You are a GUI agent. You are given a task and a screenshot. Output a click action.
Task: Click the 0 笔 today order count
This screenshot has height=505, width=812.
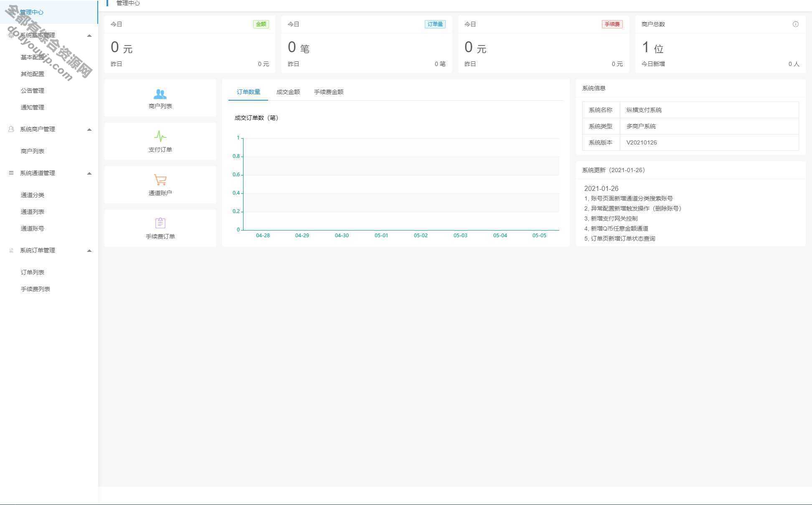pos(299,48)
